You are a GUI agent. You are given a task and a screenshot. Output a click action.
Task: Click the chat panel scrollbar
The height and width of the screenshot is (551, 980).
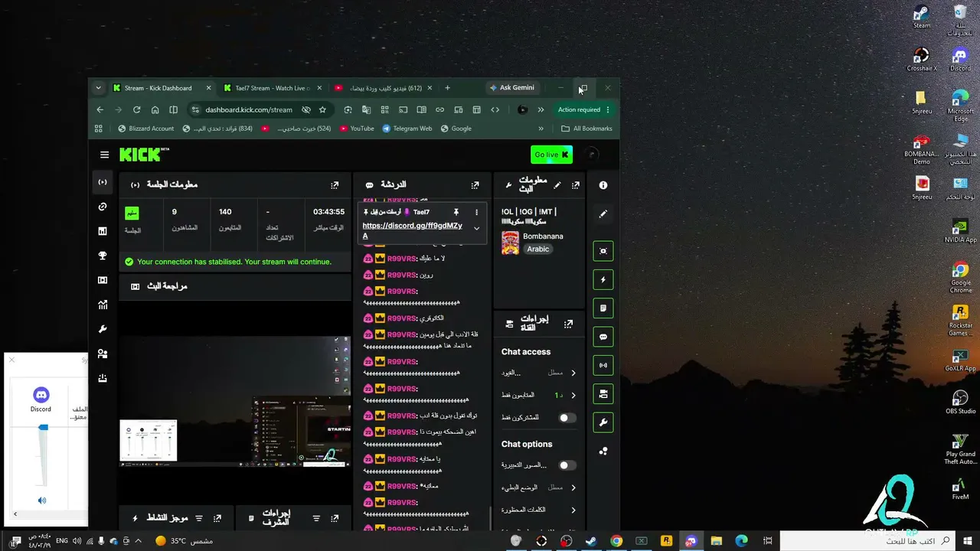(x=489, y=518)
